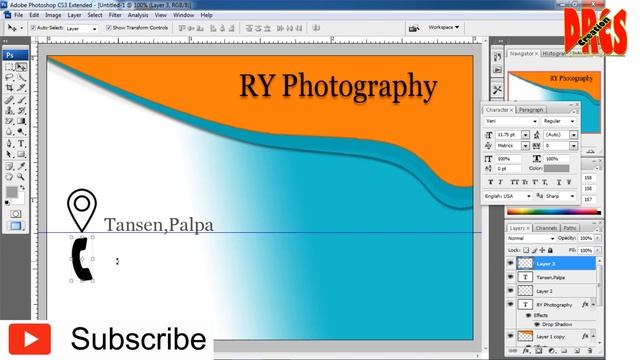This screenshot has width=640, height=360.
Task: Open the Edit menu
Action: point(34,15)
